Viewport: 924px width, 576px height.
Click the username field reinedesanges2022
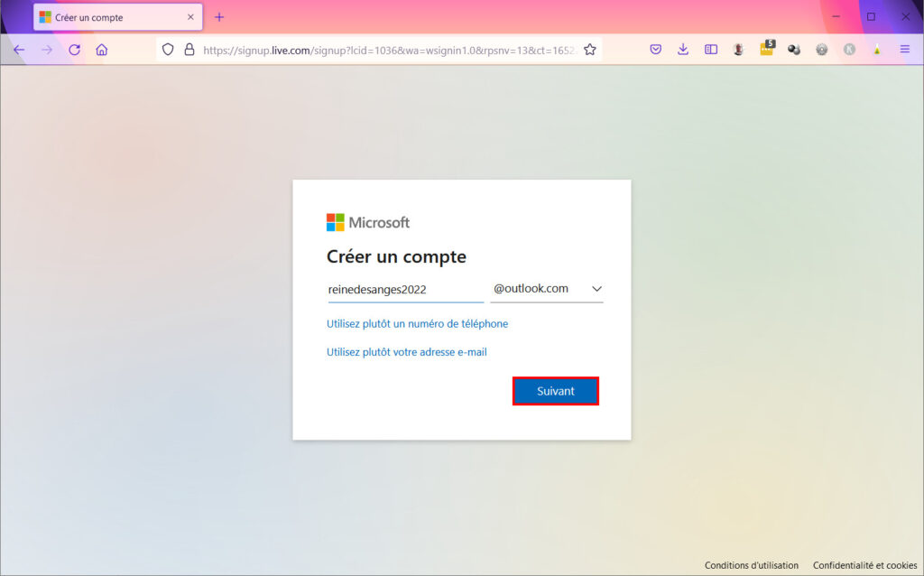click(x=405, y=290)
